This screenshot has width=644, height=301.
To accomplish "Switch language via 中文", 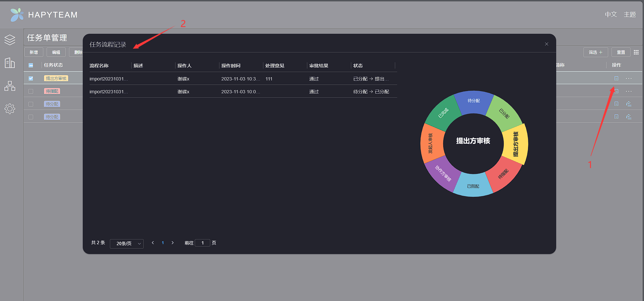I will tap(611, 15).
